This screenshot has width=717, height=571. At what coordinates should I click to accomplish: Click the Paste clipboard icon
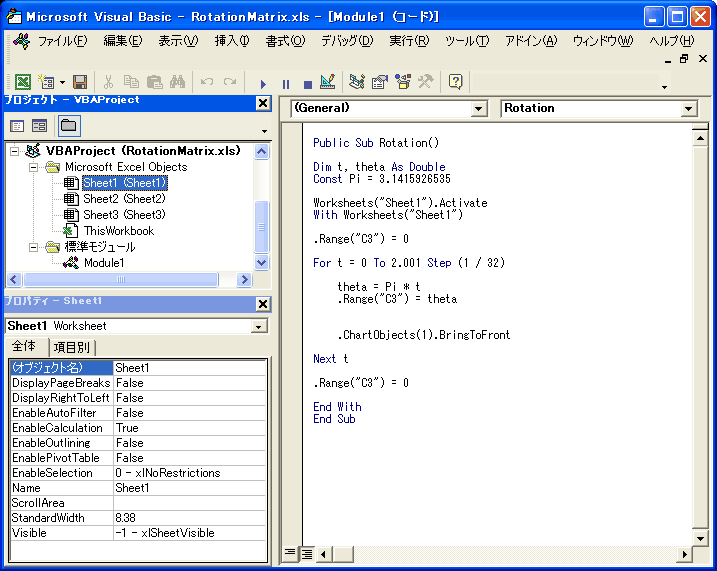[155, 82]
